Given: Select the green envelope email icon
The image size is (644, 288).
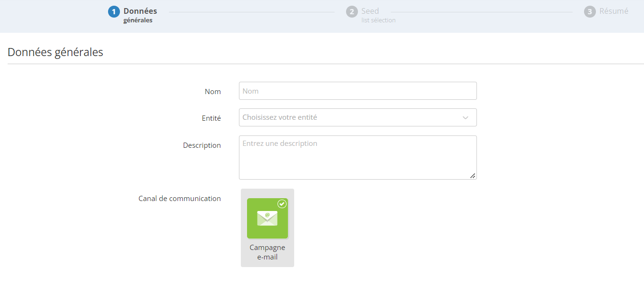Looking at the screenshot, I should (268, 218).
